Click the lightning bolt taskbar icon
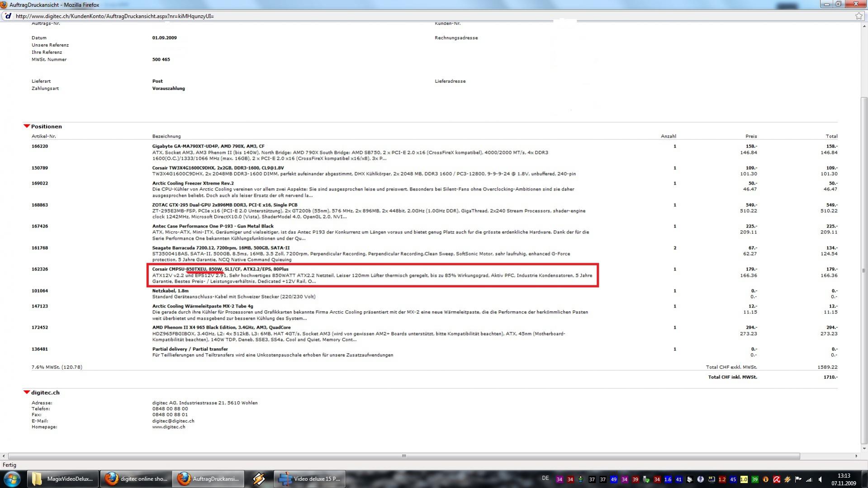The width and height of the screenshot is (868, 488). point(259,479)
